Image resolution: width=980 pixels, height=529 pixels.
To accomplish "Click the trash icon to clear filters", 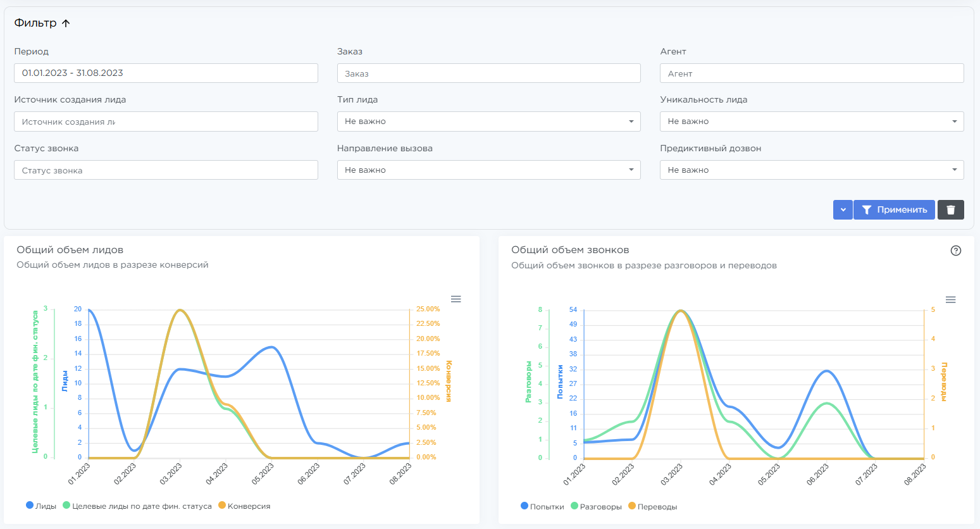I will coord(950,210).
